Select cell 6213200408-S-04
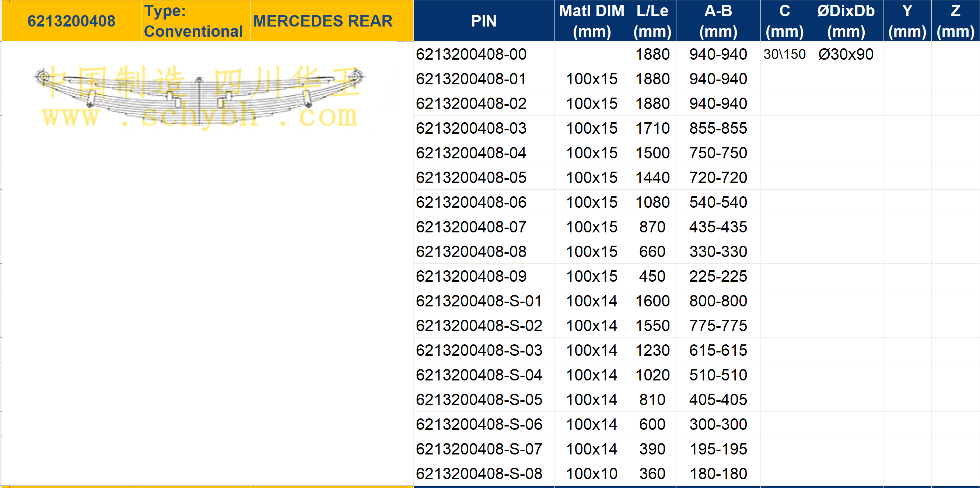The width and height of the screenshot is (980, 488). 484,375
